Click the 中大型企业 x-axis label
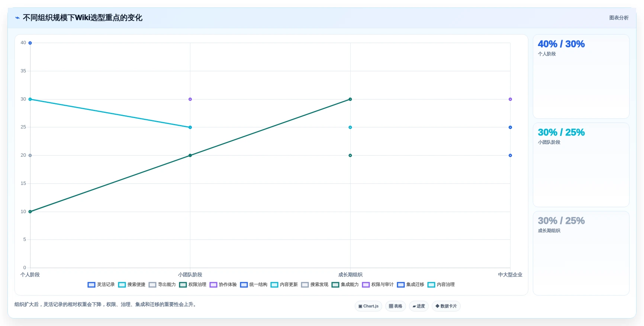This screenshot has width=644, height=326. (510, 275)
